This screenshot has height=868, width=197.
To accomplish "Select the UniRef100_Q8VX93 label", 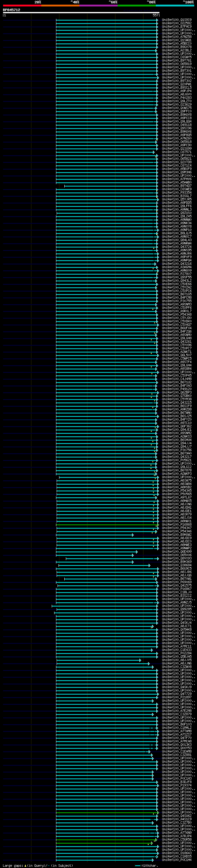I will 177,558.
